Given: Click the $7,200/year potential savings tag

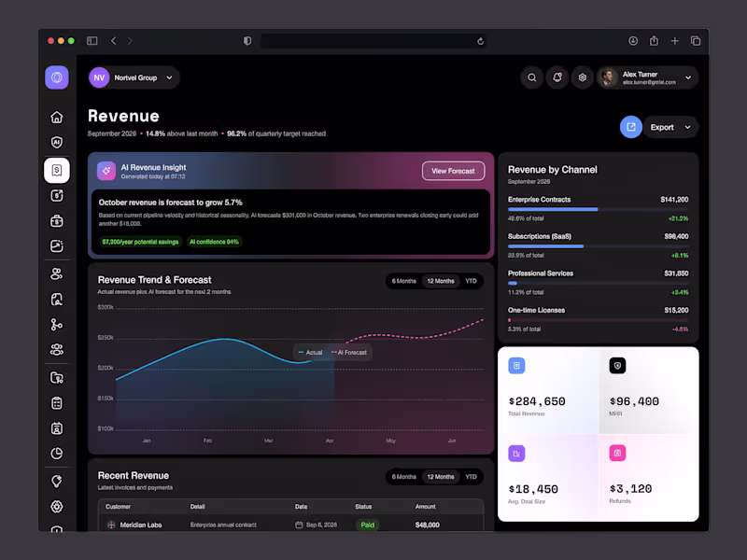Looking at the screenshot, I should 140,242.
